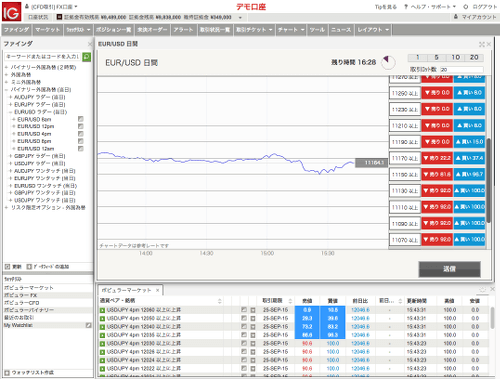Open 取引状況一覧 menu item
This screenshot has height=379, width=500.
(215, 30)
